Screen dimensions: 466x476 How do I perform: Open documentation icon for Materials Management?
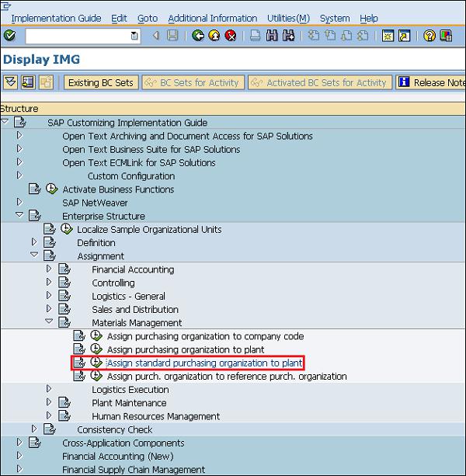(x=64, y=322)
